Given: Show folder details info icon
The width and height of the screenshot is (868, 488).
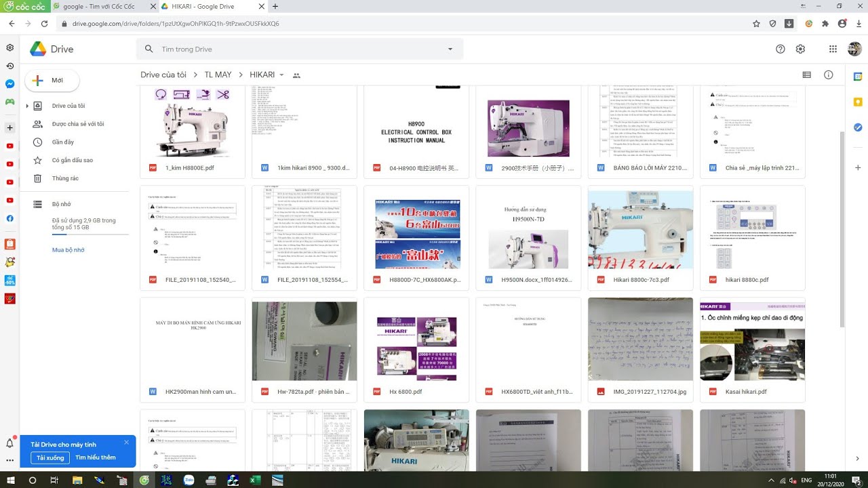Looking at the screenshot, I should click(828, 75).
